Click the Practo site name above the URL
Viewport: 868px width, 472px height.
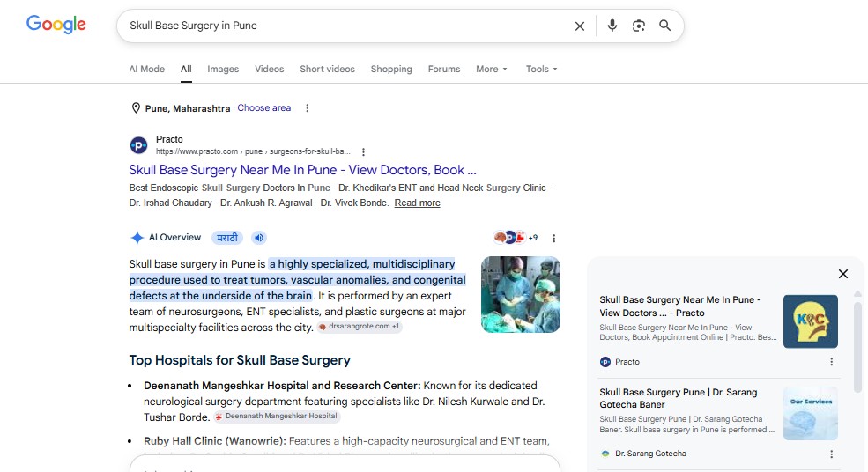(x=169, y=139)
